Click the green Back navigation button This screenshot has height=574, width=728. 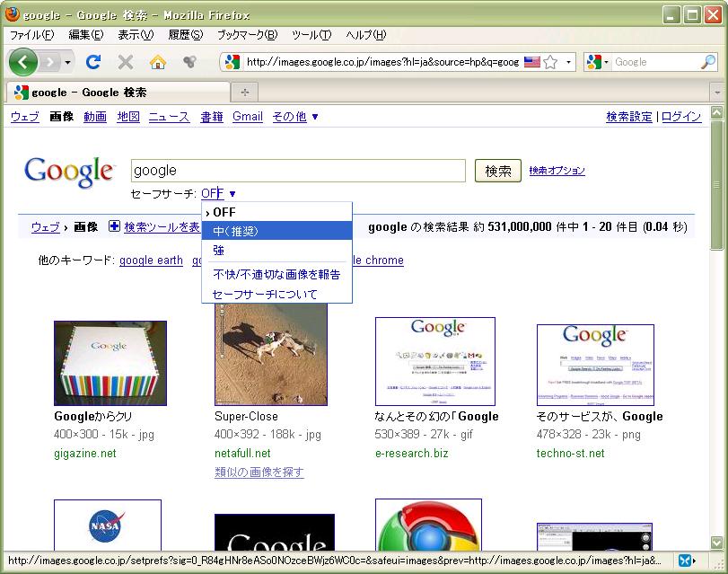22,62
